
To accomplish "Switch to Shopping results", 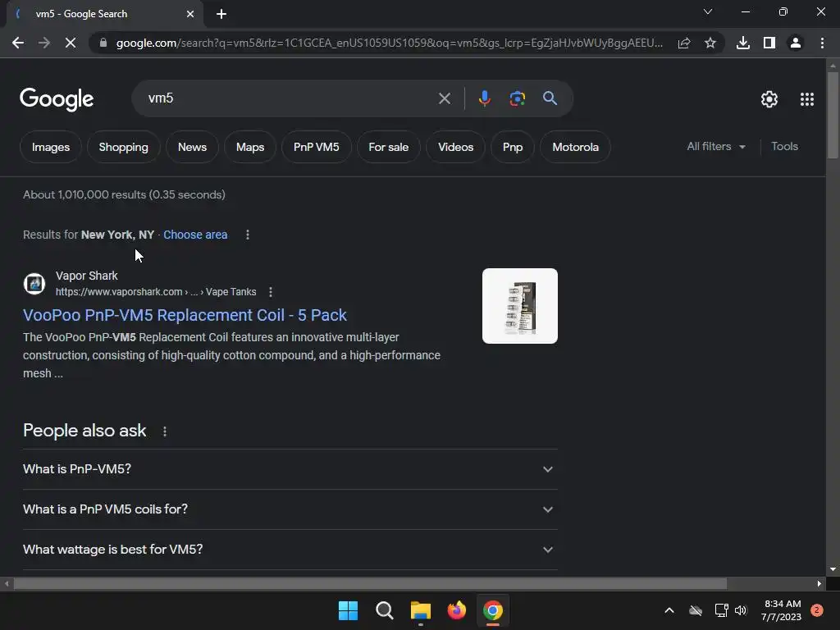I will tap(123, 147).
